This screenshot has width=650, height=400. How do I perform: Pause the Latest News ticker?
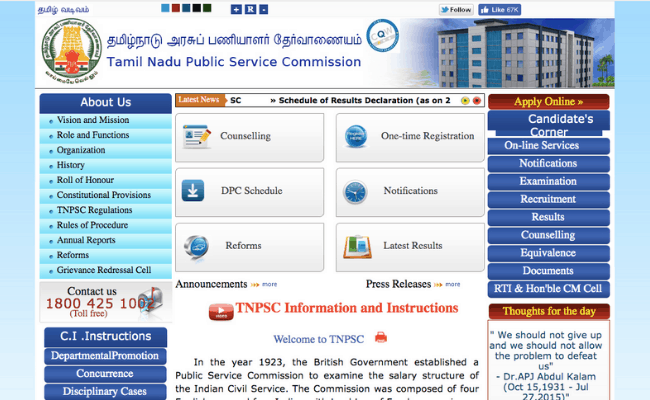coord(464,100)
